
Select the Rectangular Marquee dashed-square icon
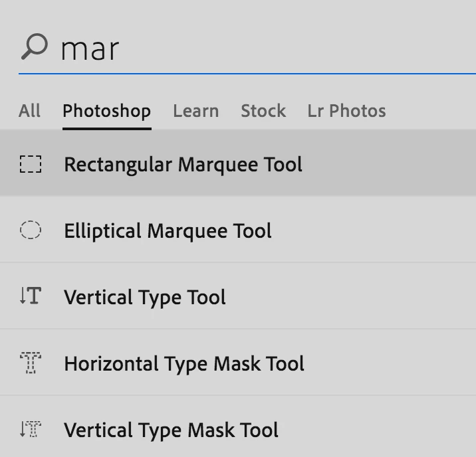pyautogui.click(x=31, y=164)
